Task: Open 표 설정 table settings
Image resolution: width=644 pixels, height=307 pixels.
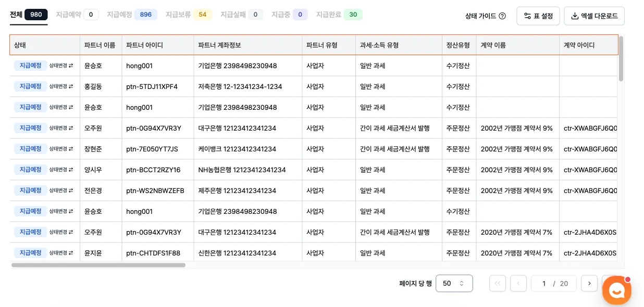Action: pyautogui.click(x=538, y=16)
